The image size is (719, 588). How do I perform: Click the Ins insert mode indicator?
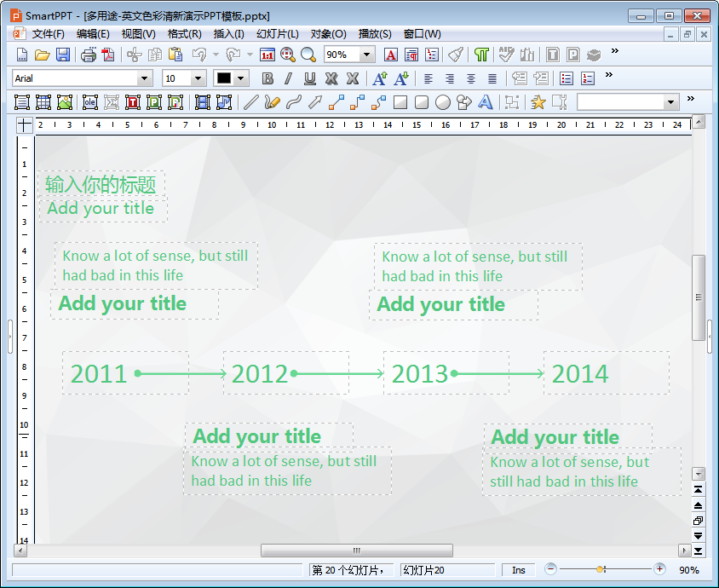[x=519, y=570]
